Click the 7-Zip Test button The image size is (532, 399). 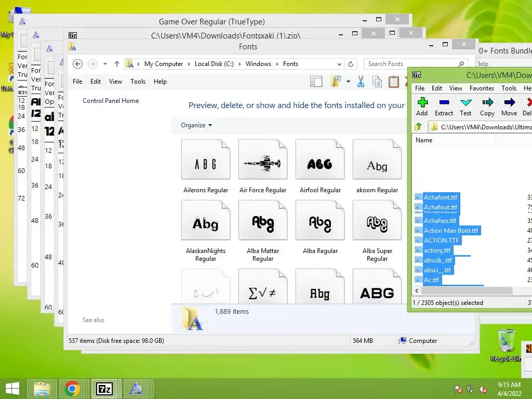click(465, 107)
